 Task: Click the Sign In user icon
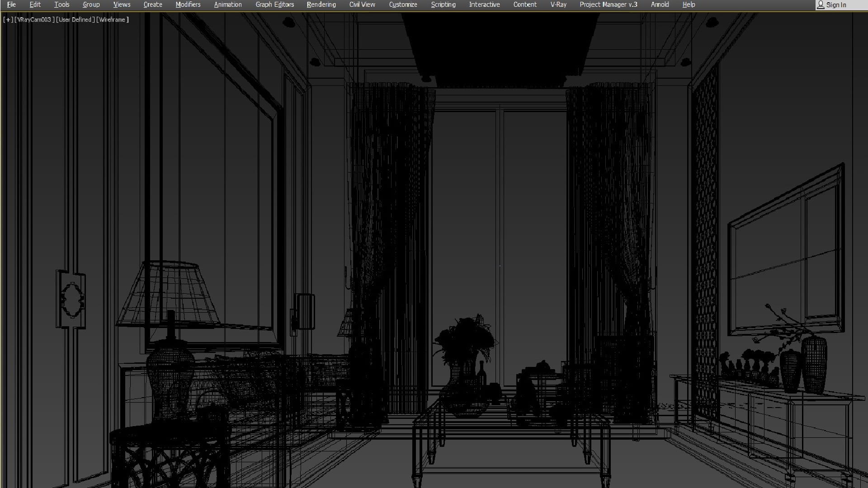point(821,5)
